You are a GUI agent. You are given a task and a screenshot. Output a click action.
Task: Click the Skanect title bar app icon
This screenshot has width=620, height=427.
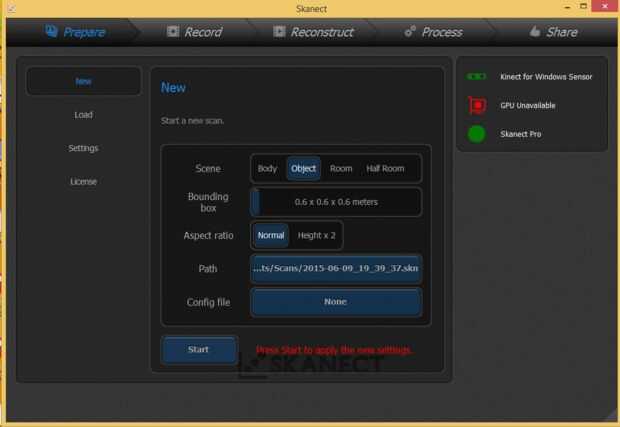click(11, 8)
